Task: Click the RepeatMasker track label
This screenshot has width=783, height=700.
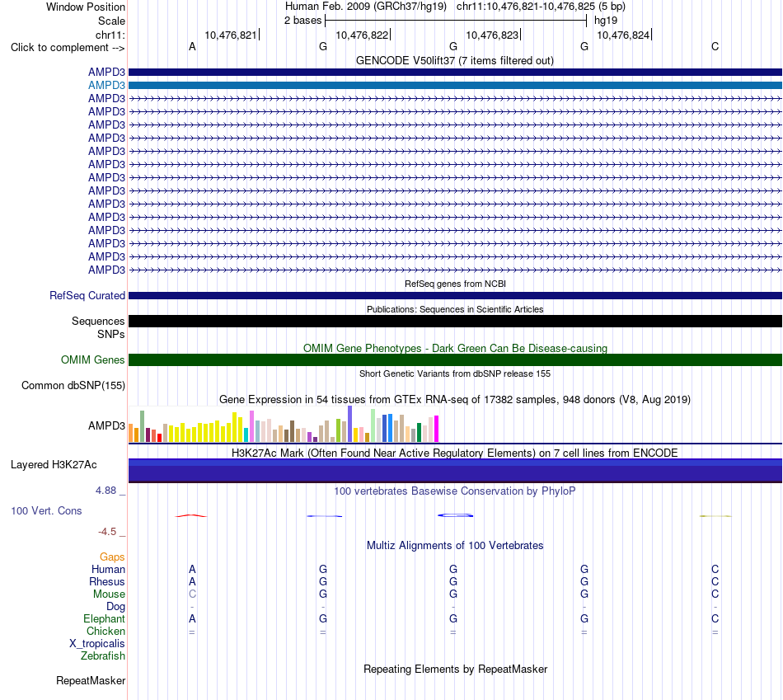Action: (91, 681)
